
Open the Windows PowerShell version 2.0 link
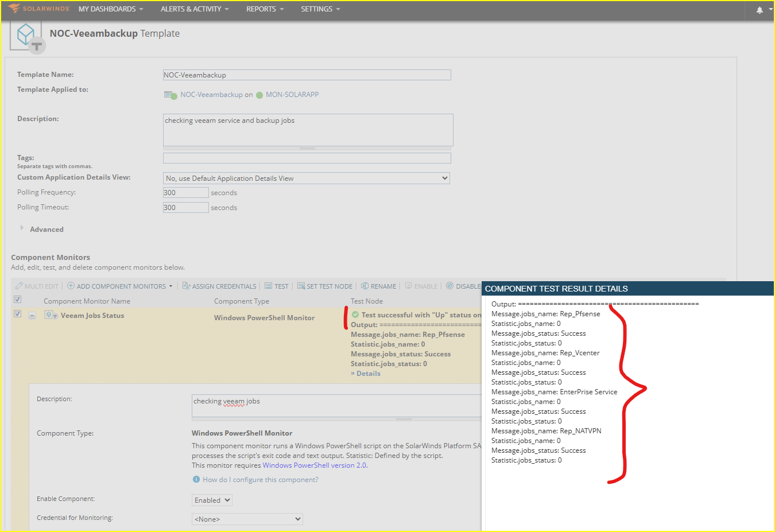[315, 465]
